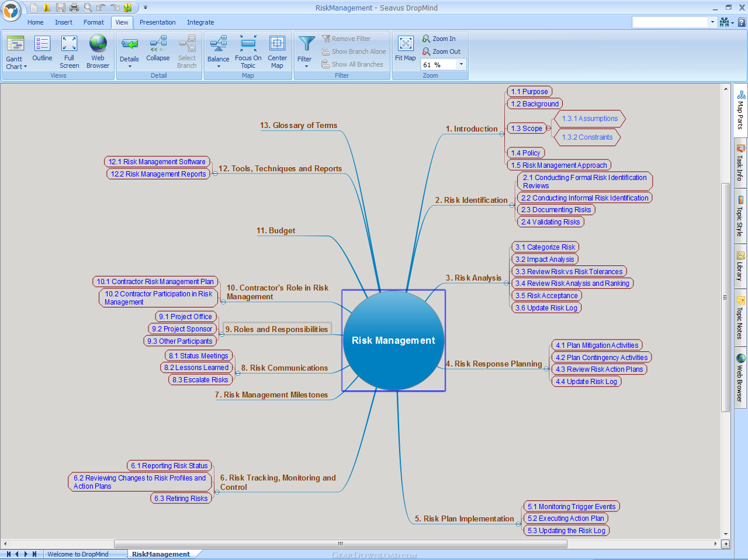
Task: Select topic 13. Glossary of Terms
Action: (x=299, y=125)
